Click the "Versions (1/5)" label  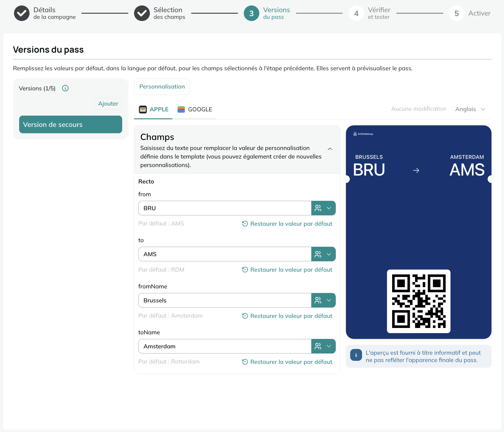(37, 89)
